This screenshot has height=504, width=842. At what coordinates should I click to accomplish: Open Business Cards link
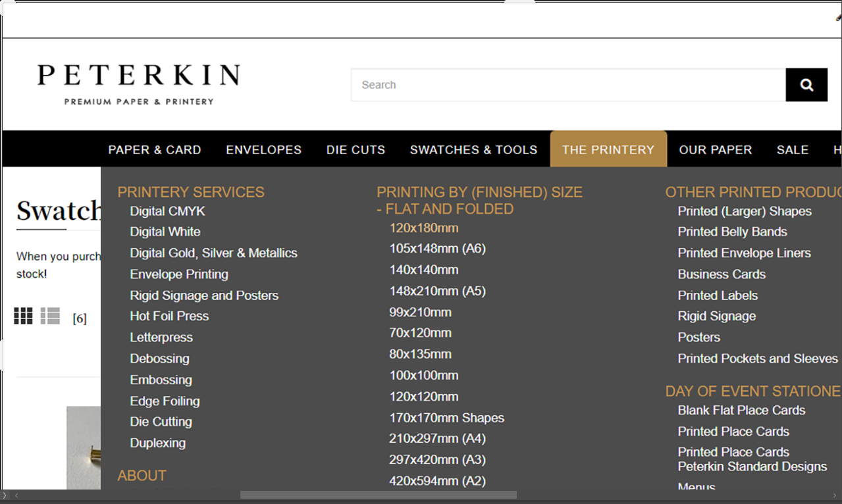[x=722, y=274]
